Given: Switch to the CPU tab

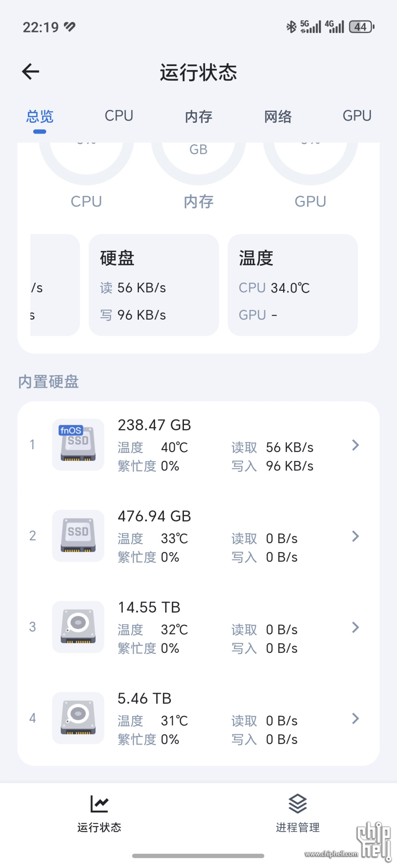Looking at the screenshot, I should [x=119, y=116].
